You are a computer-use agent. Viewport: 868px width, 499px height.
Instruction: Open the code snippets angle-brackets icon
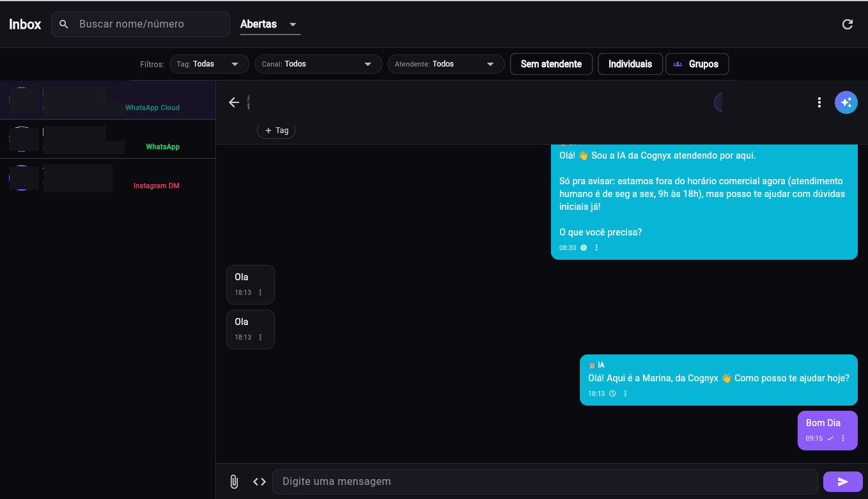(260, 482)
